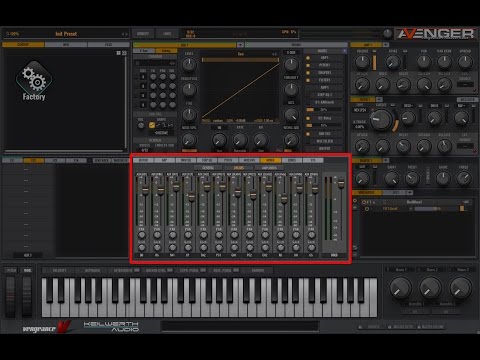Viewport: 480px width, 360px height.
Task: Click the button under Macro 1 knob
Action: [x=415, y=311]
